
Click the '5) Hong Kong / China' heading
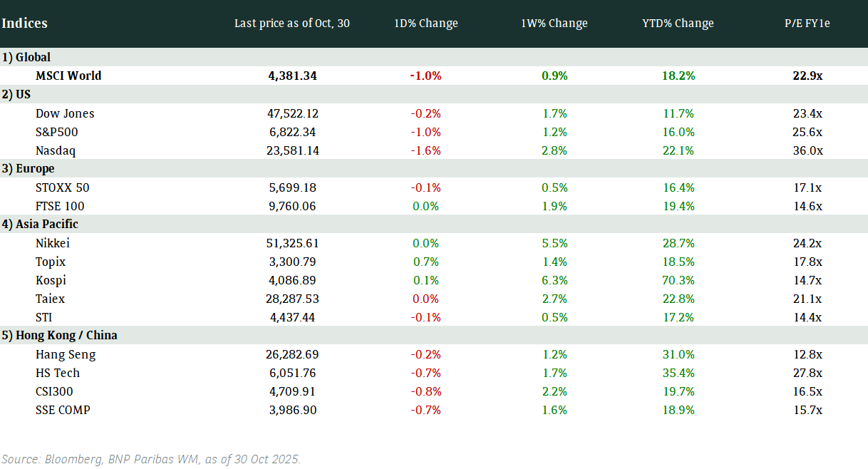click(x=60, y=336)
